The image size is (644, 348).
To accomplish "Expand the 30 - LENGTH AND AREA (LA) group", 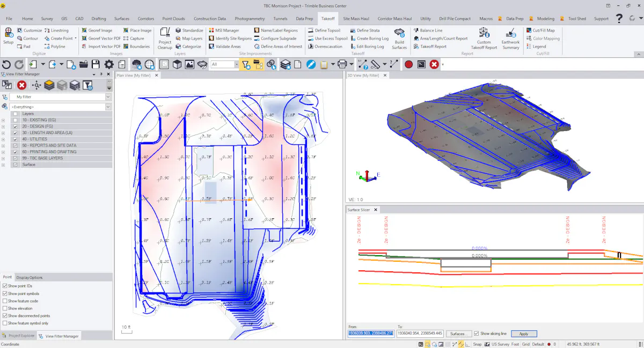I will [4, 133].
